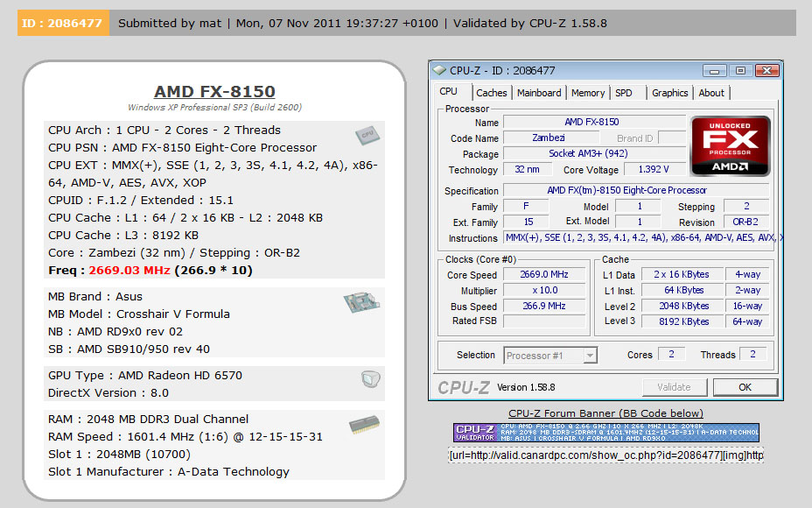Screen dimensions: 812x508
Task: Click the AMD FX Unlocked processor logo
Action: (730, 145)
